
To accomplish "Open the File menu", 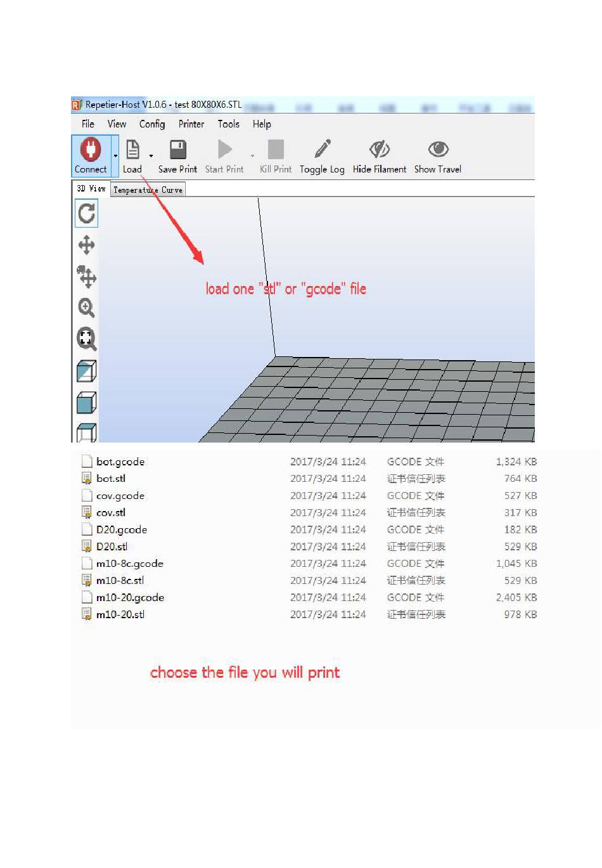I will [x=88, y=124].
